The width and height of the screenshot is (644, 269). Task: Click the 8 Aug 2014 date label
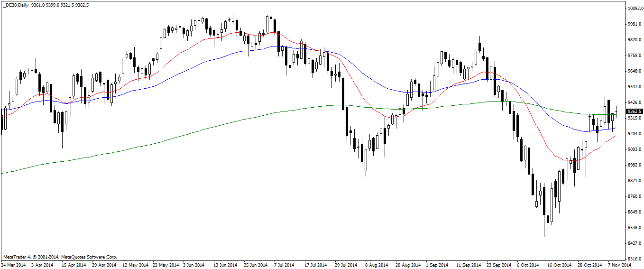click(x=376, y=265)
